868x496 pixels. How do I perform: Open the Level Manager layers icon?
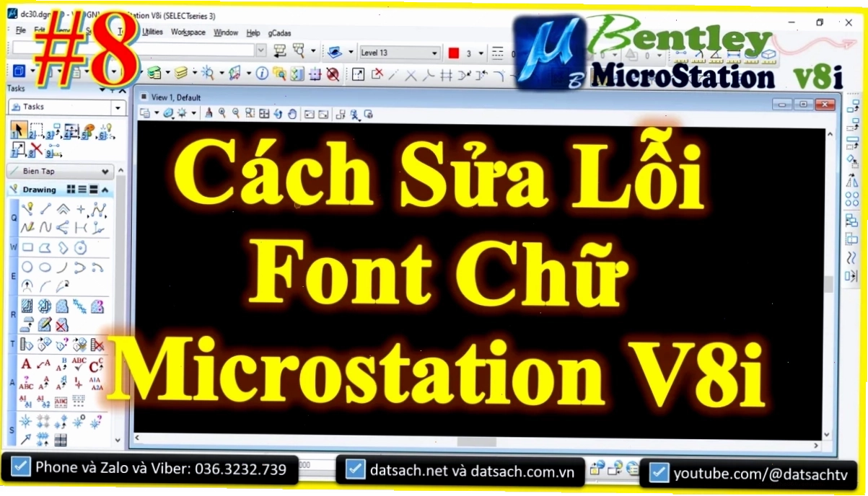coord(154,74)
